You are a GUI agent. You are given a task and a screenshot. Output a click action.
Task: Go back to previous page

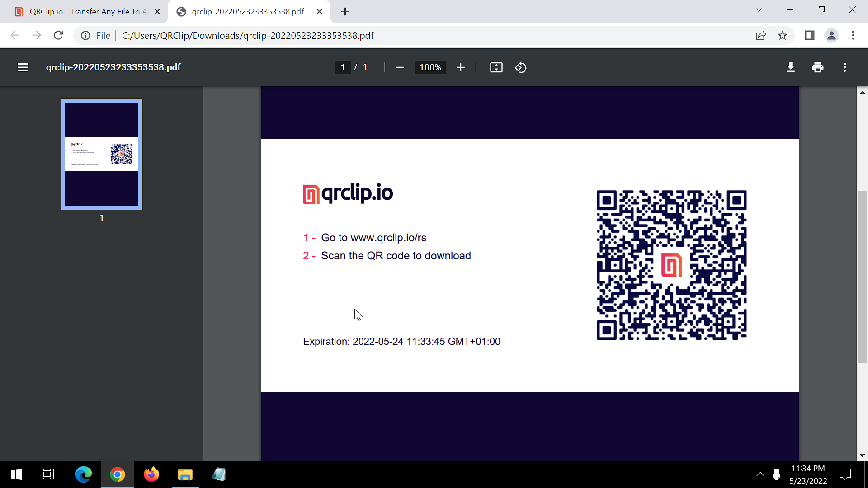(15, 35)
